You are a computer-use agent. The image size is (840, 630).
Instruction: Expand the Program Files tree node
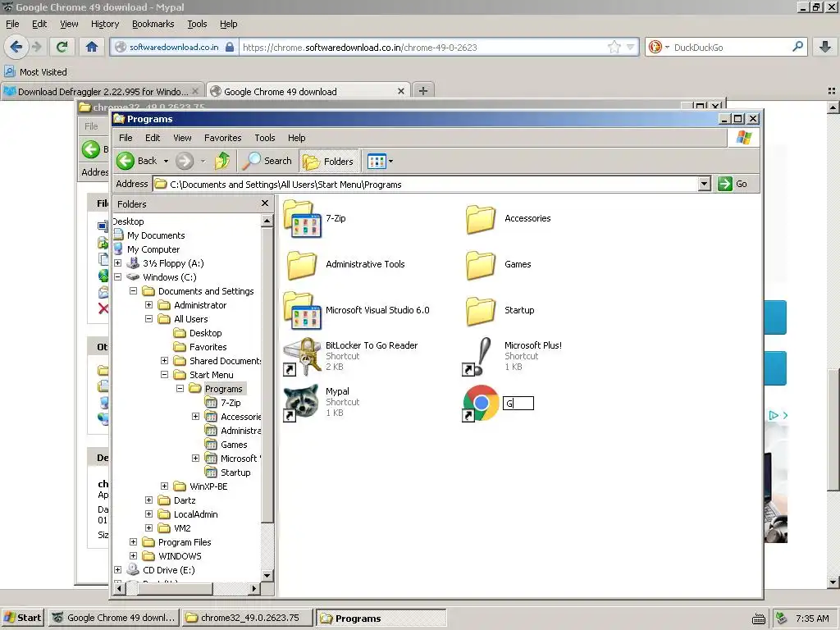point(134,541)
